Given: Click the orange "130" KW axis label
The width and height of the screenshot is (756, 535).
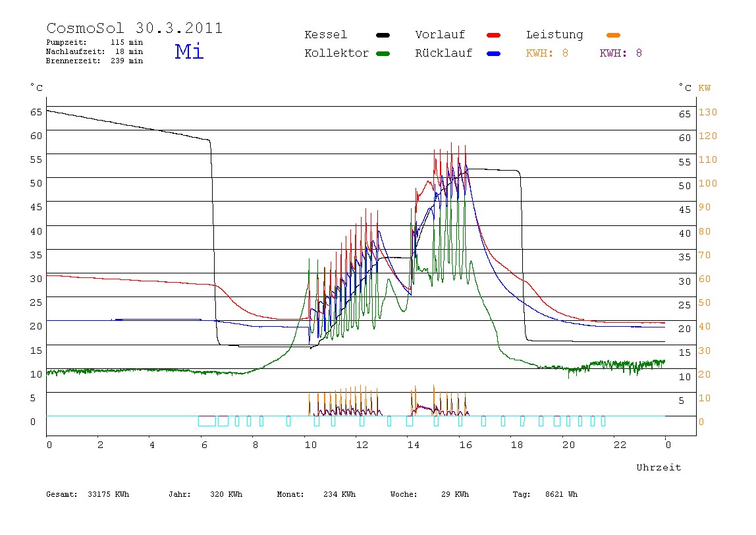Looking at the screenshot, I should pos(708,113).
